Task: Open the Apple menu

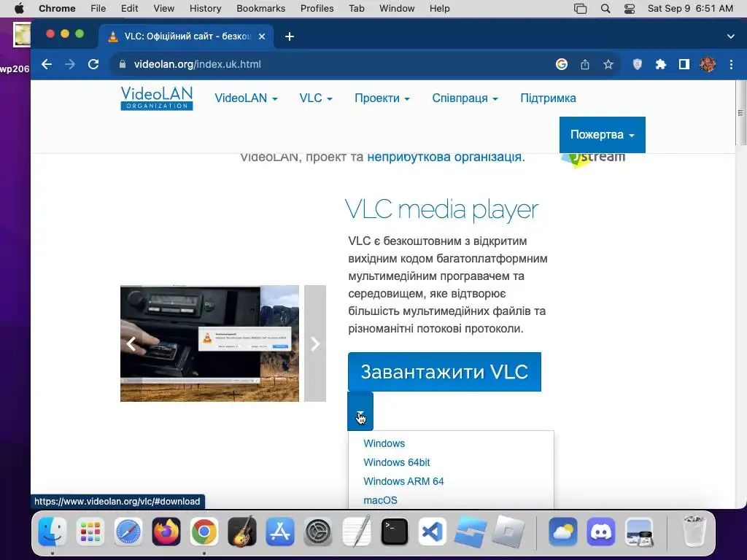Action: pos(19,8)
